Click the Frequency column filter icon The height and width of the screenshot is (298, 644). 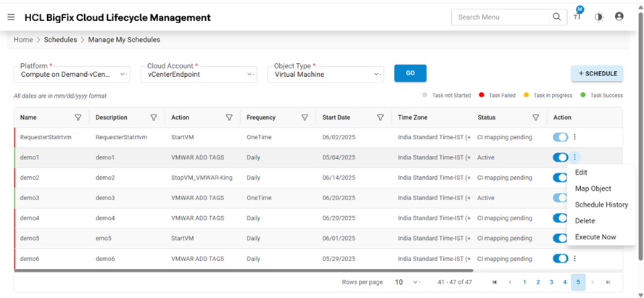[x=305, y=117]
